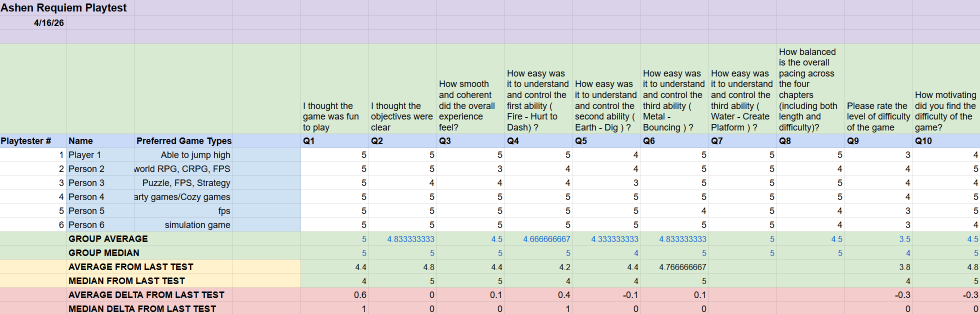The width and height of the screenshot is (980, 314).
Task: Click the Q8 pacing question header cell
Action: (x=811, y=89)
